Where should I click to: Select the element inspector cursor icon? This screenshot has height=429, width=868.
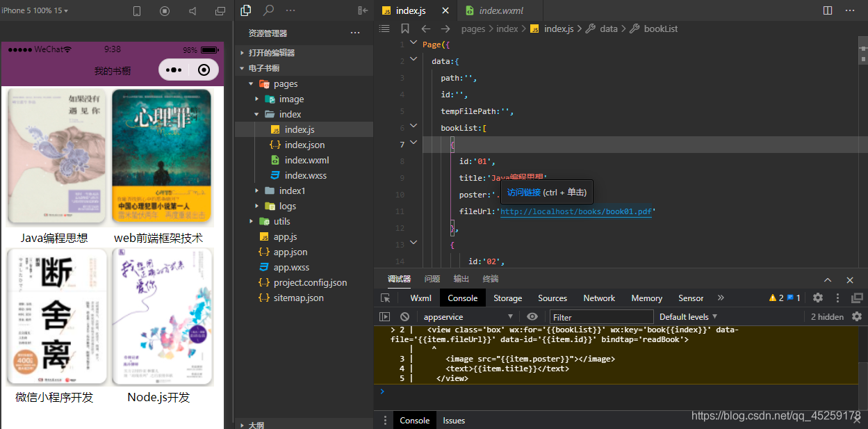(x=385, y=298)
